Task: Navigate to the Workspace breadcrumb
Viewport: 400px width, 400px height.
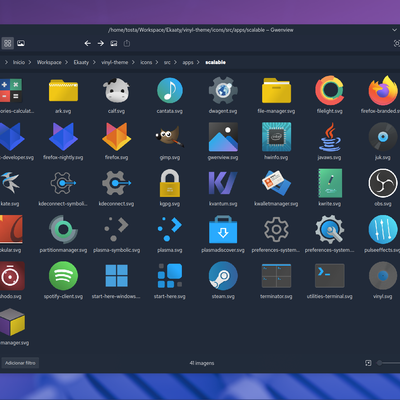Action: tap(49, 62)
